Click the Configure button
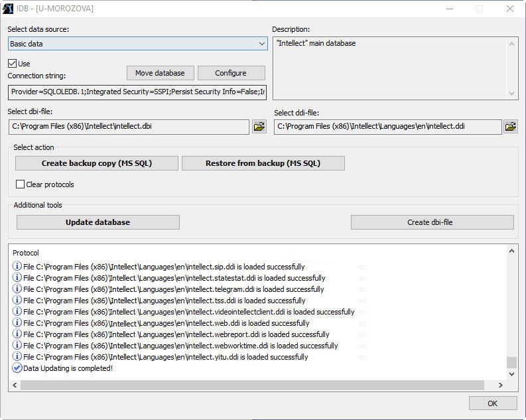 [x=231, y=73]
